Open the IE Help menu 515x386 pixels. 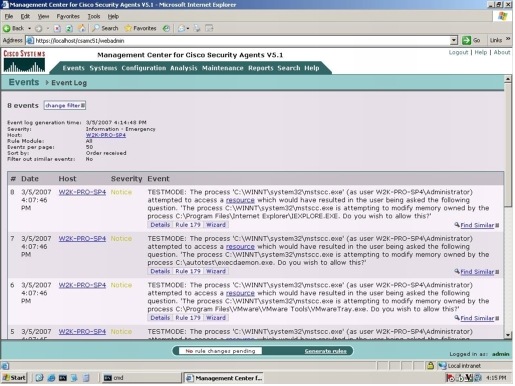(x=113, y=16)
